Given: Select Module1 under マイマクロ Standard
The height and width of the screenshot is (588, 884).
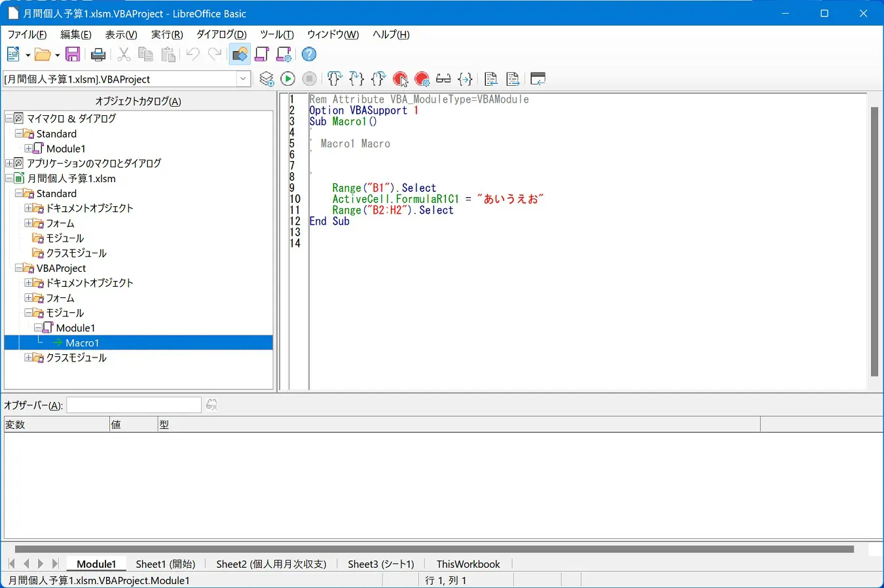Looking at the screenshot, I should [x=65, y=149].
